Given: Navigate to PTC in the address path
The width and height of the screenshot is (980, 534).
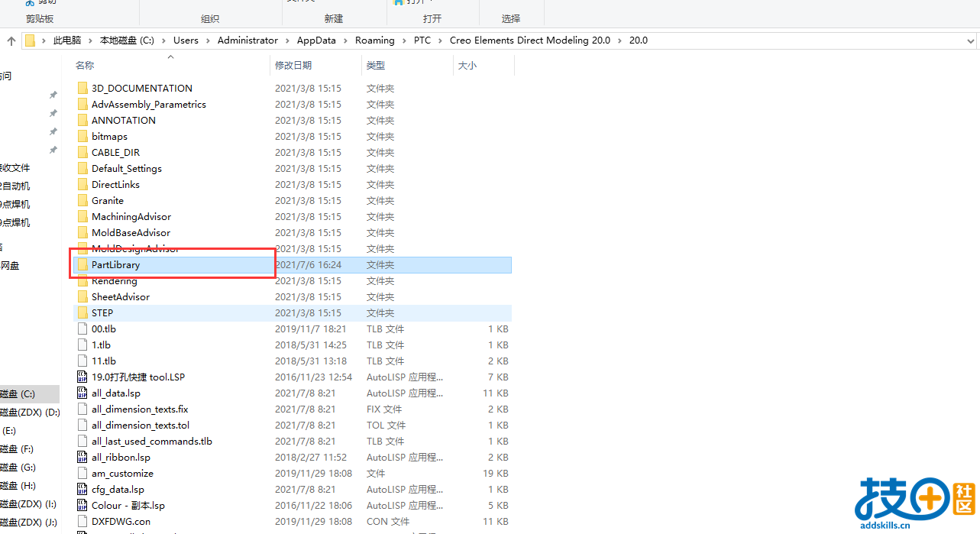Looking at the screenshot, I should pyautogui.click(x=422, y=40).
